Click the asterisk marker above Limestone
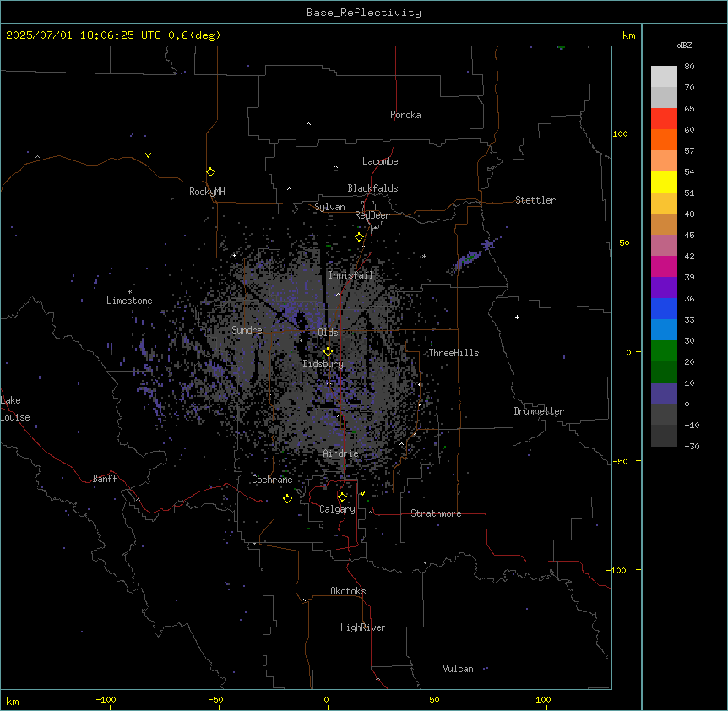The width and height of the screenshot is (728, 711). [x=129, y=292]
